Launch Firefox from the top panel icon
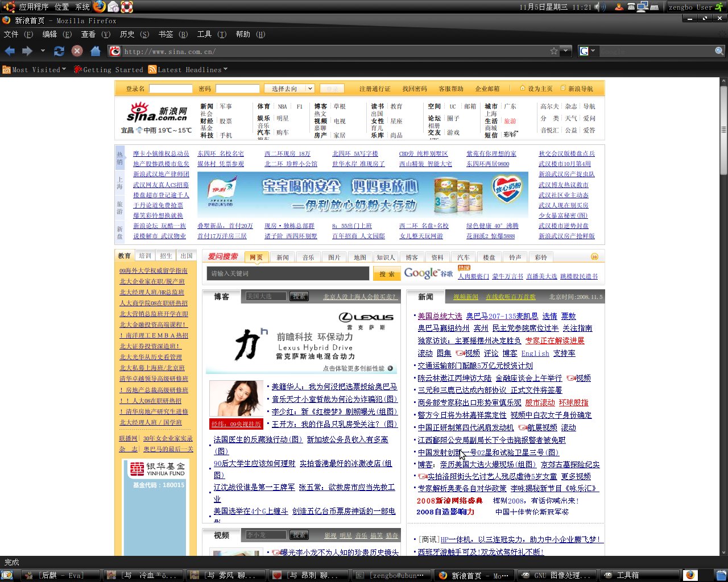728x582 pixels. tap(100, 7)
